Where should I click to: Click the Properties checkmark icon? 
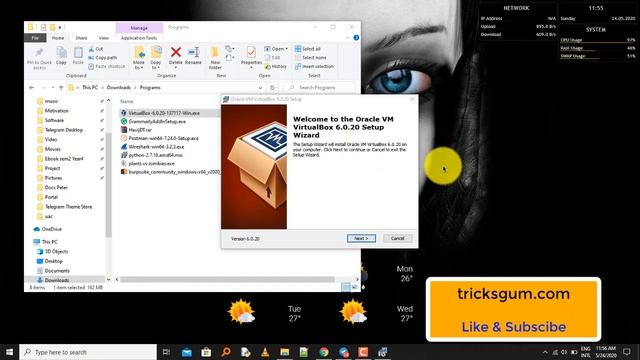251,52
